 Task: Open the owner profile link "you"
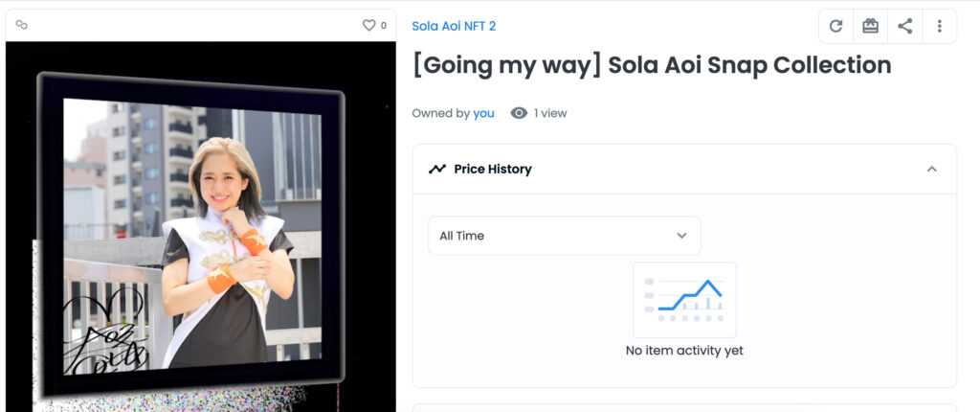(x=483, y=113)
